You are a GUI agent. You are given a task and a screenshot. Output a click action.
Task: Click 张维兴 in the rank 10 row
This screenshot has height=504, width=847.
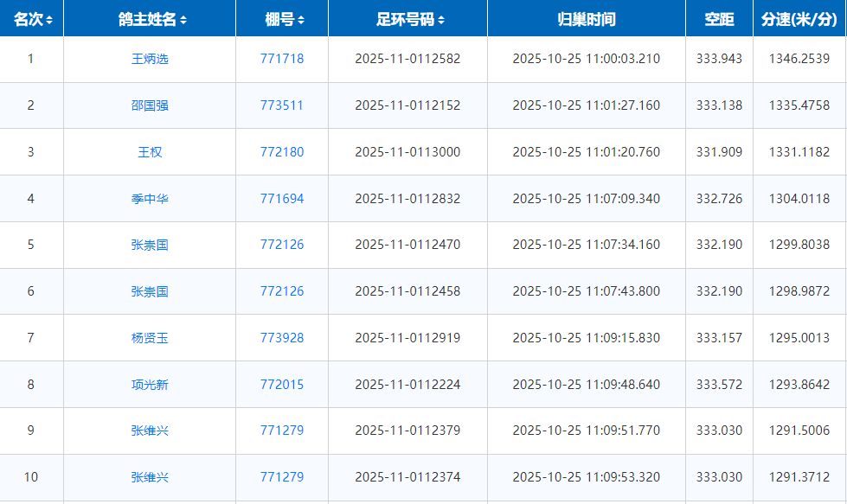[150, 477]
